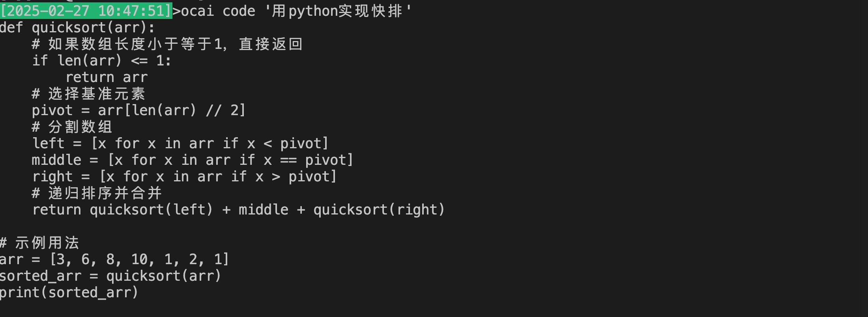Click the 'def quicksort(arr):' line

77,28
